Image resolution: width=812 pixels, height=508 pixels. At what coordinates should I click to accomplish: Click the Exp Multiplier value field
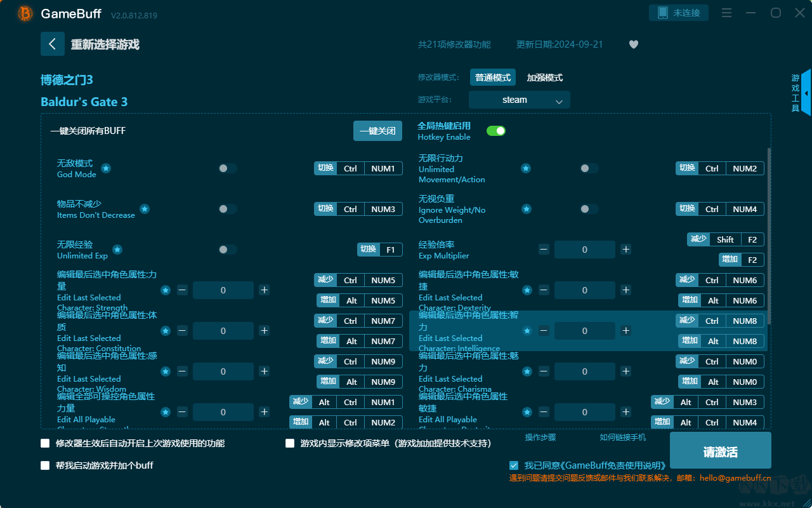click(585, 250)
